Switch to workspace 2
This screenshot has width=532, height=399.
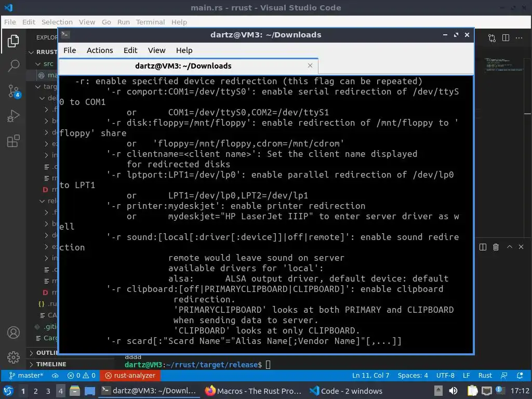36,391
